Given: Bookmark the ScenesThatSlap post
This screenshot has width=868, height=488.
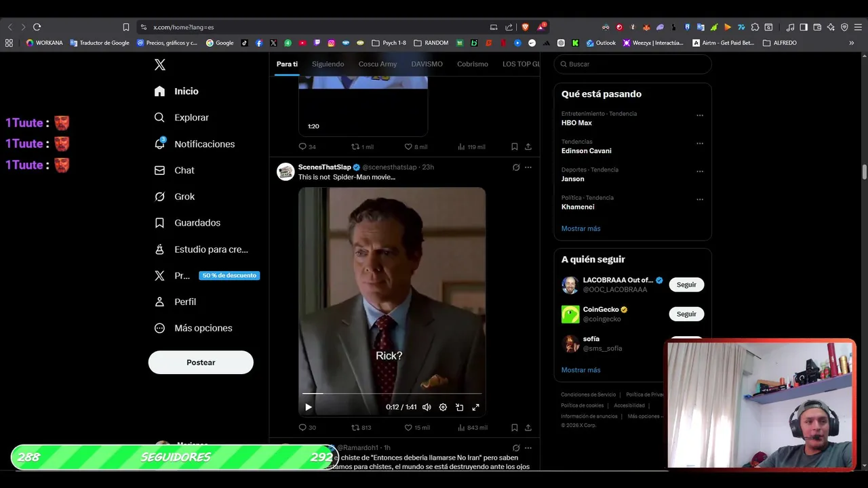Looking at the screenshot, I should pos(515,428).
